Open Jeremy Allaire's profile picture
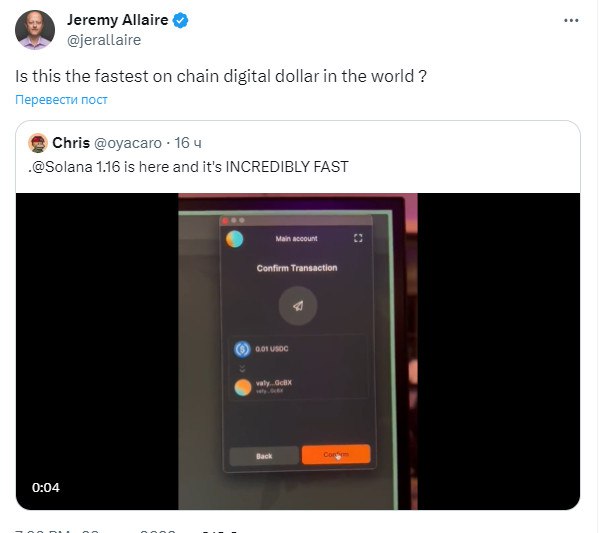599x533 pixels. [35, 30]
